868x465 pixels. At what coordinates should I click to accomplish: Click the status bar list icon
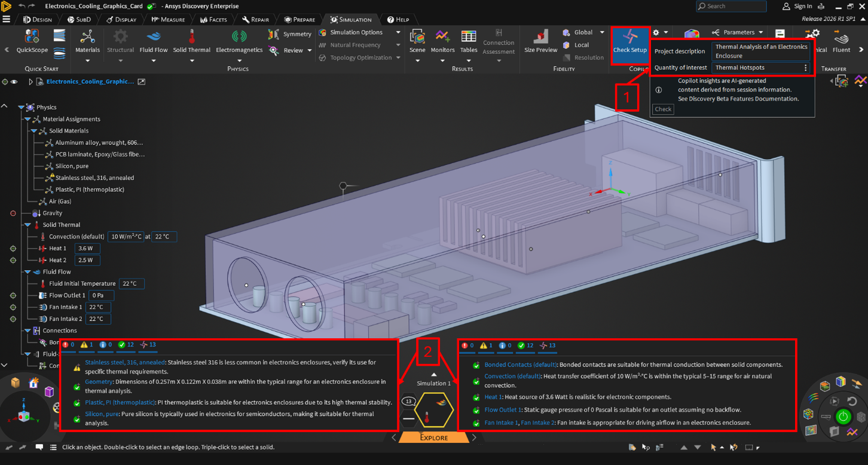pos(53,447)
